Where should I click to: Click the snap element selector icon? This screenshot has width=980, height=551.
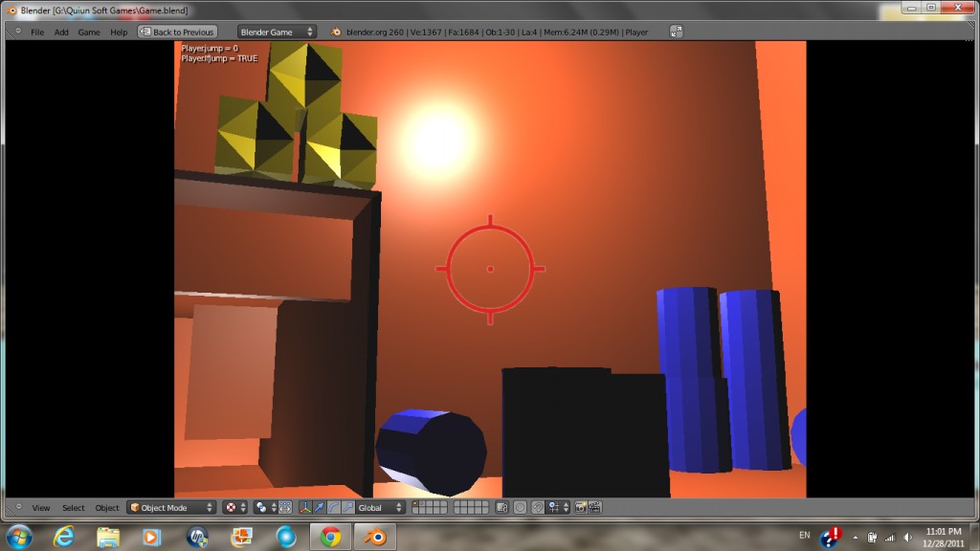pos(553,507)
